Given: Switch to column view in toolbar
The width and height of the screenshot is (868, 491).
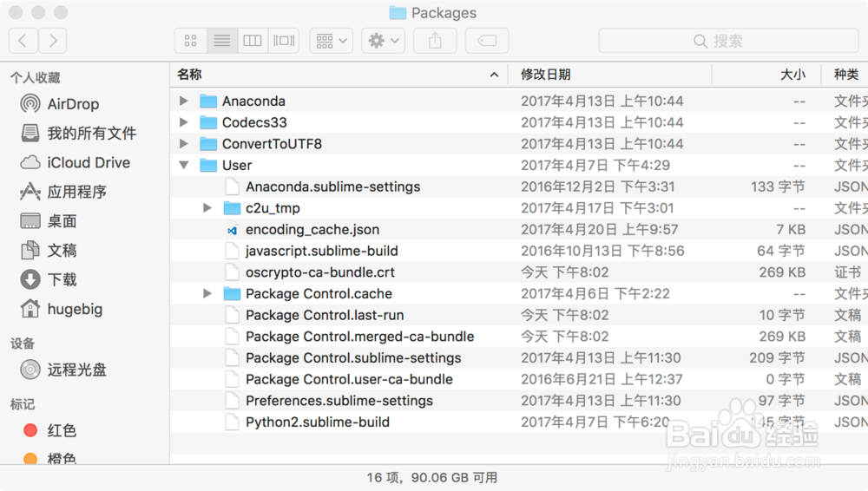Looking at the screenshot, I should click(x=252, y=41).
